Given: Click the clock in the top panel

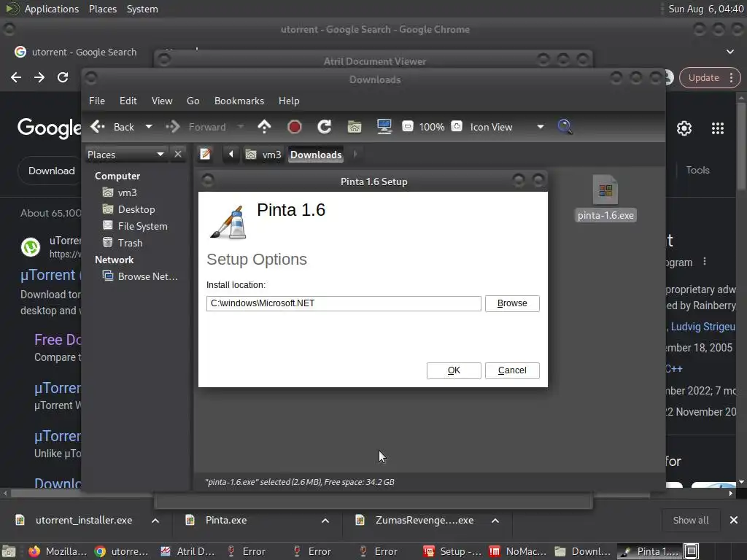Looking at the screenshot, I should click(705, 9).
